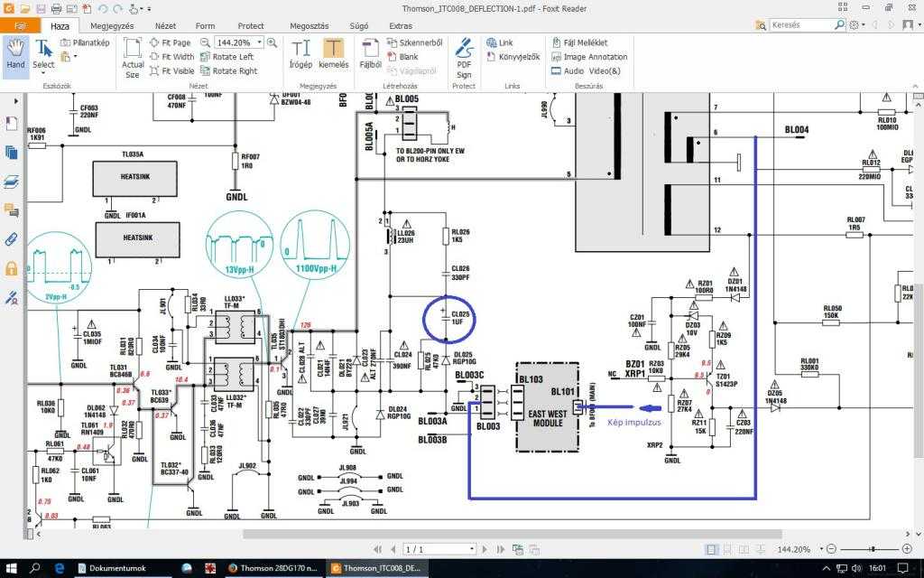Insert a Link
This screenshot has height=578, width=924.
pos(500,42)
